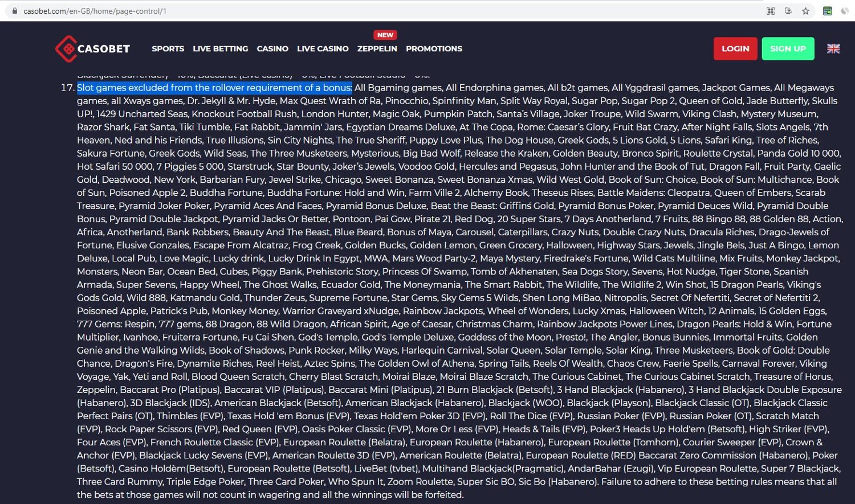Image resolution: width=855 pixels, height=504 pixels.
Task: Click the text 'Blood Queen Scratch'
Action: [x=238, y=376]
